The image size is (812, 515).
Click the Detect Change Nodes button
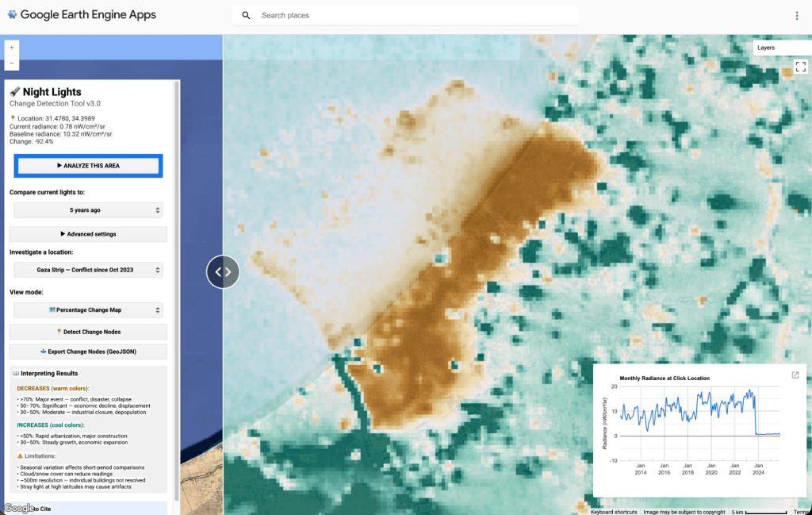88,332
